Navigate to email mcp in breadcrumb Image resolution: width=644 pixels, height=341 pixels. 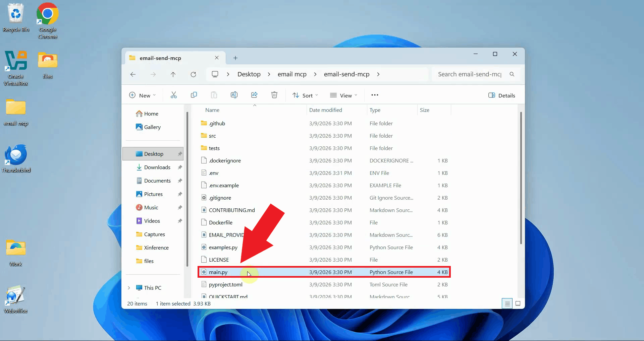(x=292, y=74)
